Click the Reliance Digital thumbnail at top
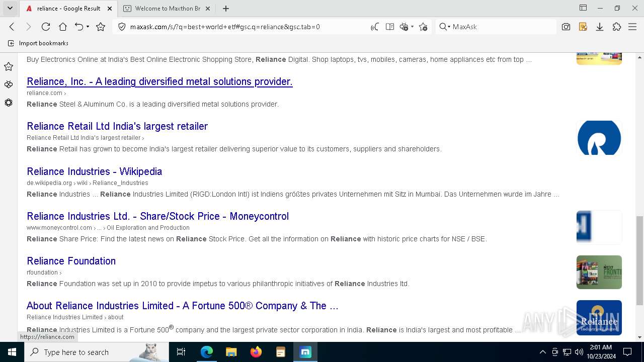Screen dimensions: 644x362 (599, 58)
